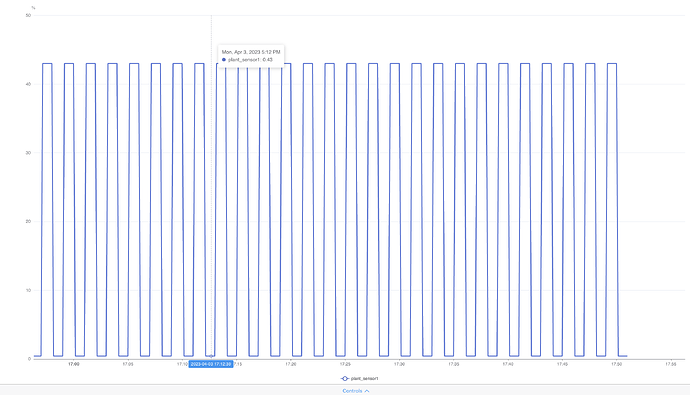Click the tooltip date 'Mon, Apr 3, 2023 5:12 PM'
Viewport: 690px width, 395px height.
[x=251, y=52]
